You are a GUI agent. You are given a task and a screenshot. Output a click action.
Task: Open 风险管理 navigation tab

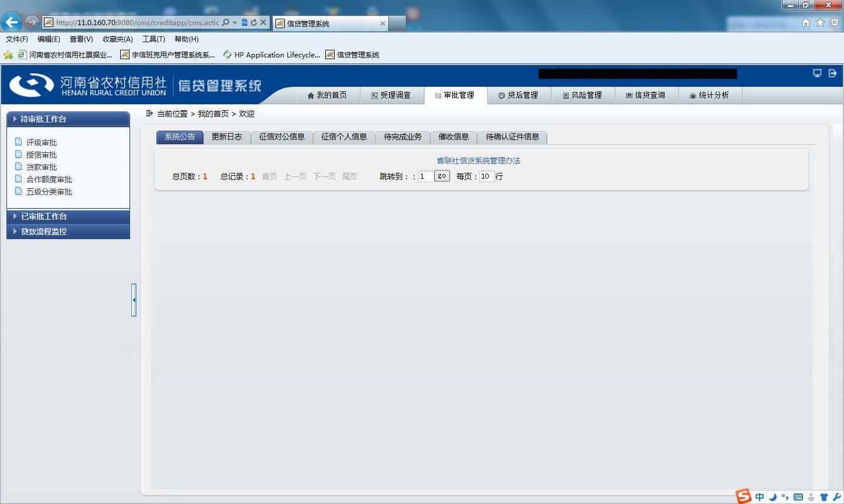[583, 95]
